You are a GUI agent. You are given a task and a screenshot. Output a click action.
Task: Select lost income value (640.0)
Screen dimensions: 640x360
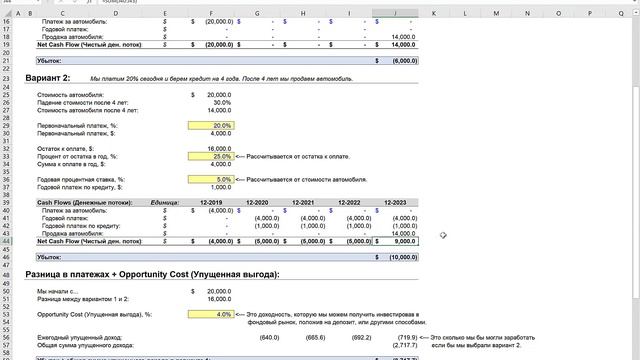click(x=269, y=338)
